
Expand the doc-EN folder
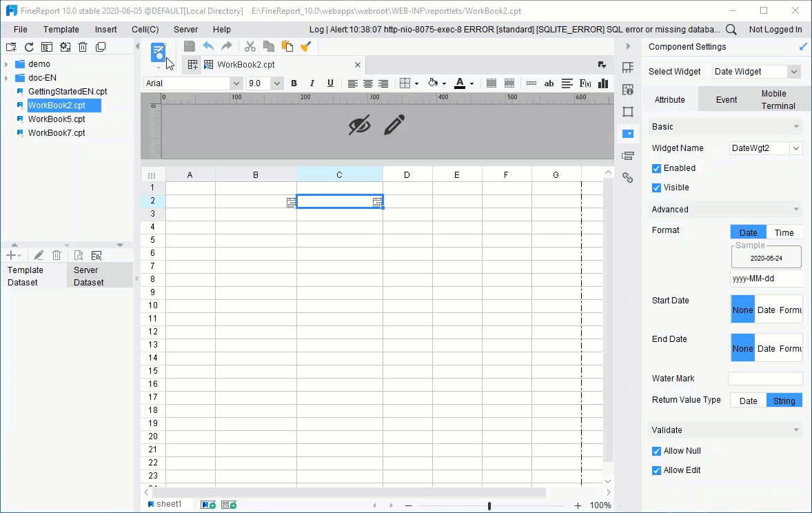(x=6, y=78)
